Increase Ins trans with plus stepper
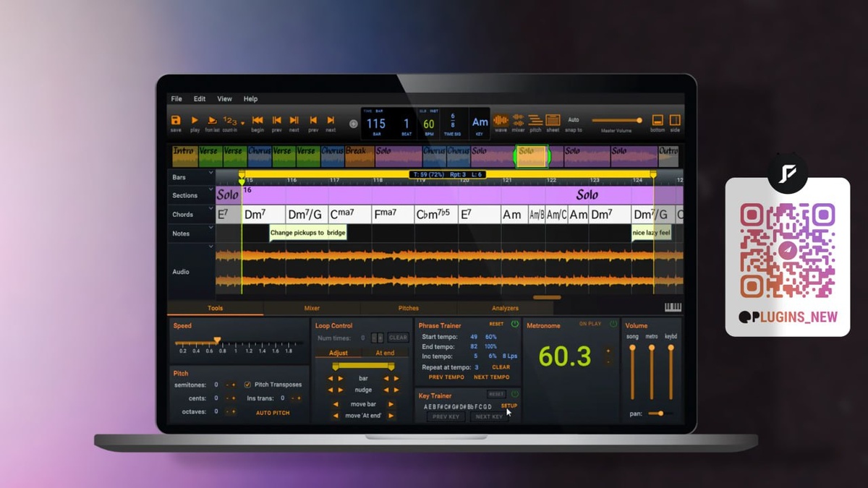The width and height of the screenshot is (868, 488). (299, 398)
